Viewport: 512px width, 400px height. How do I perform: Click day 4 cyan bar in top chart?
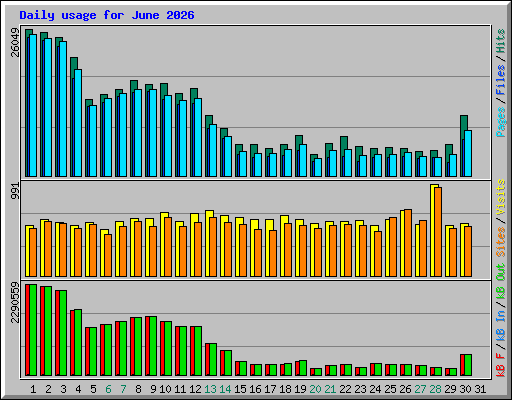78,123
